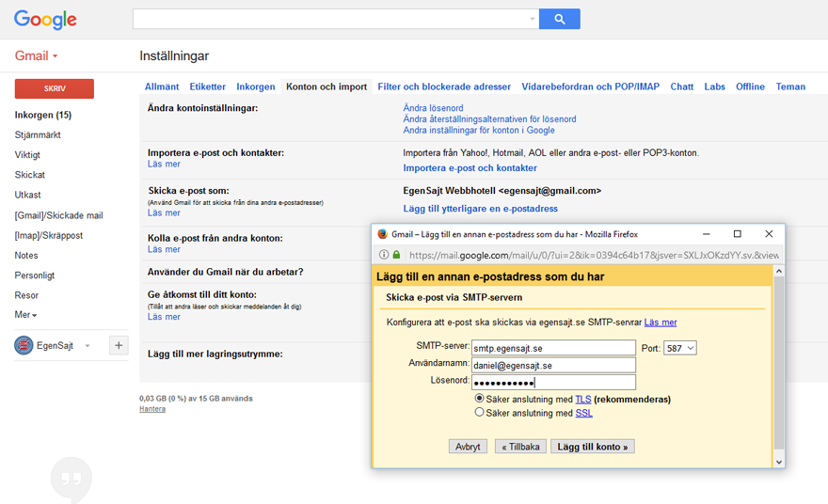Open the Skickat folder
The height and width of the screenshot is (504, 828).
coord(29,175)
